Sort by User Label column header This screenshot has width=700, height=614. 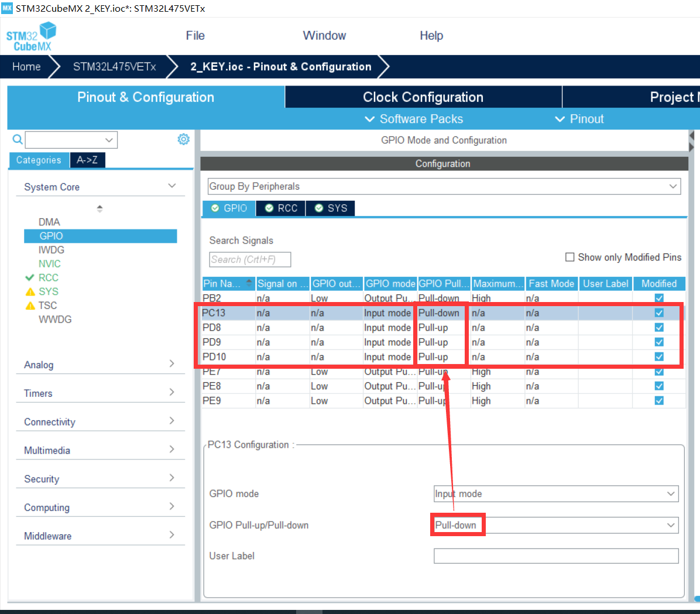pos(605,283)
